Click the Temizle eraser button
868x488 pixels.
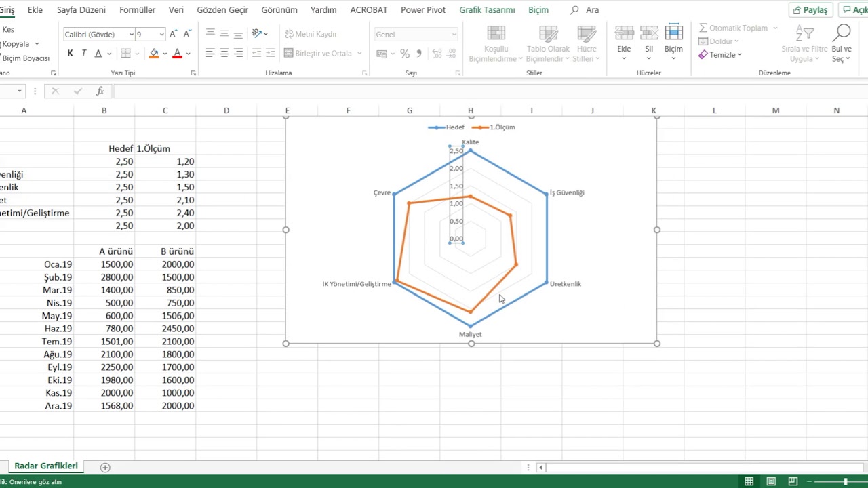pos(720,55)
